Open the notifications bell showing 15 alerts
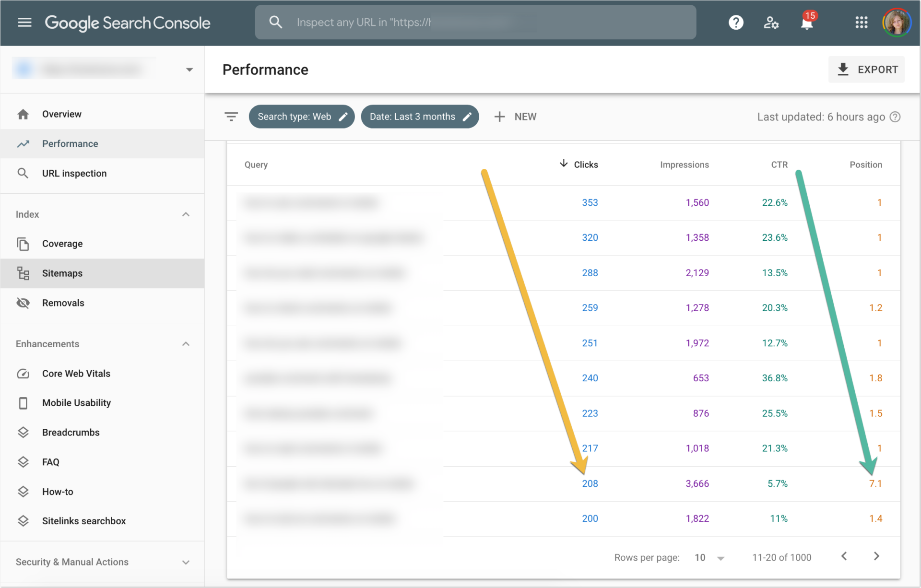The height and width of the screenshot is (588, 921). pos(807,23)
